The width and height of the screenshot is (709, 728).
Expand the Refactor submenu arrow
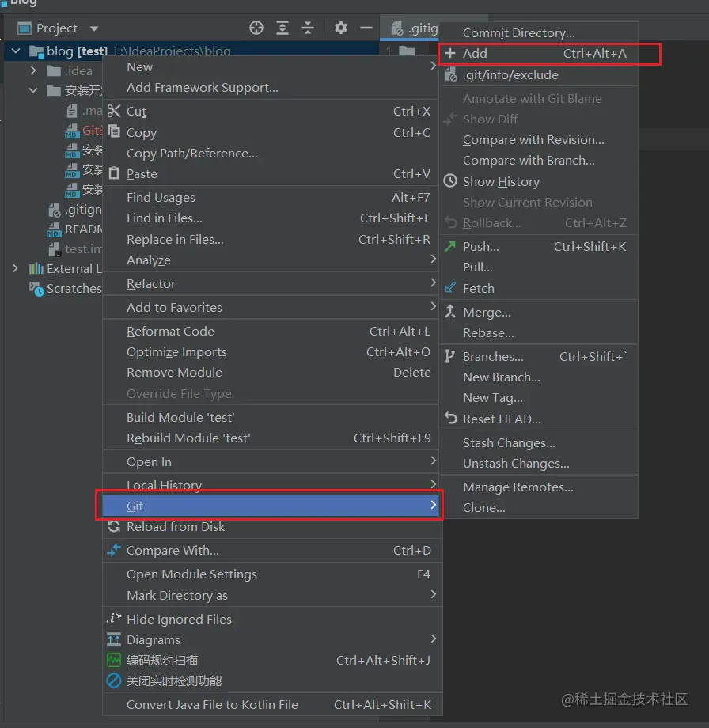click(433, 282)
